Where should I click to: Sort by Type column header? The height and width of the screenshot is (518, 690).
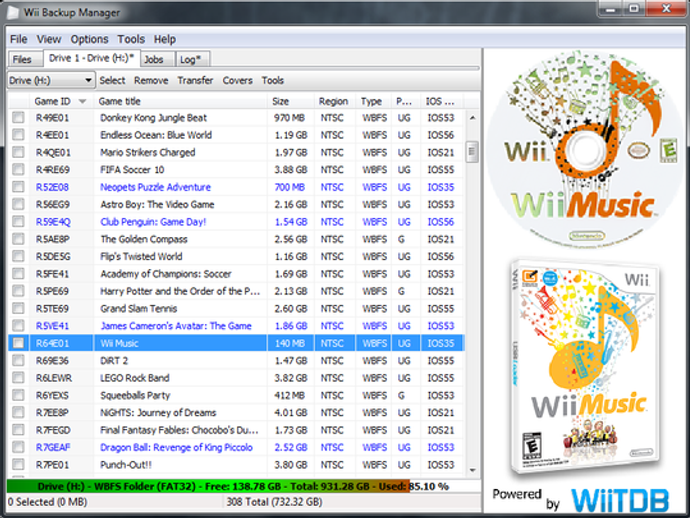click(x=373, y=101)
